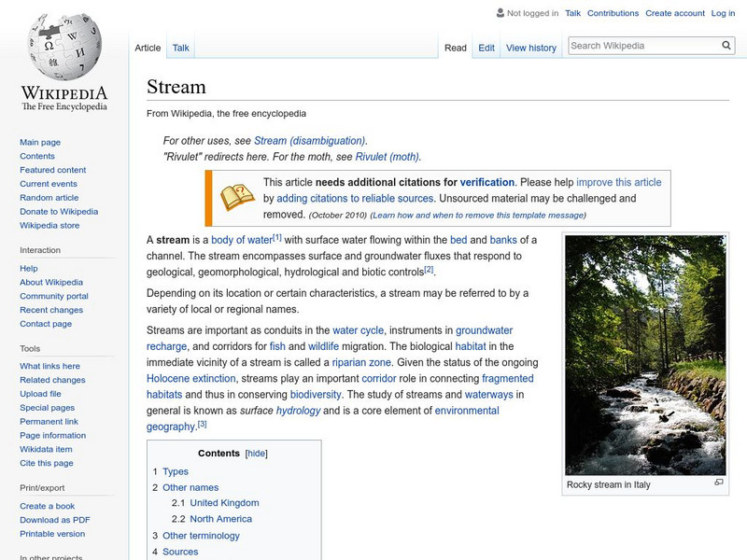This screenshot has width=747, height=560.
Task: Go to Main page in sidebar
Action: [x=40, y=142]
